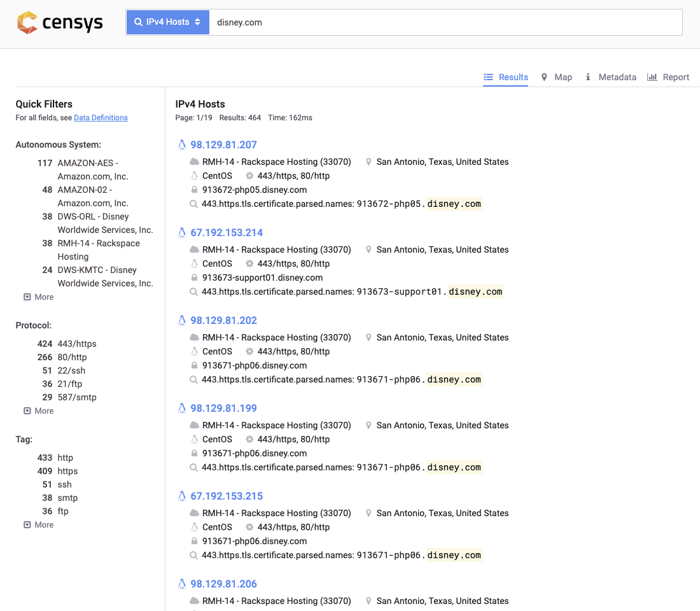700x611 pixels.
Task: Expand More under Protocol filters
Action: tap(39, 411)
